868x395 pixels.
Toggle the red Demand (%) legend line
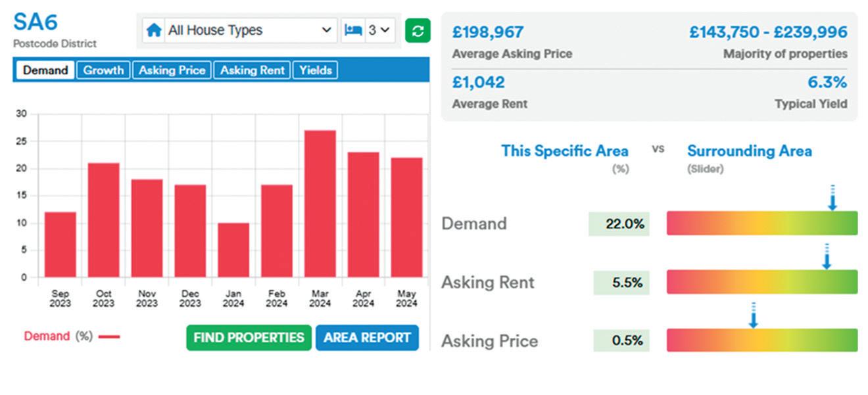point(109,337)
